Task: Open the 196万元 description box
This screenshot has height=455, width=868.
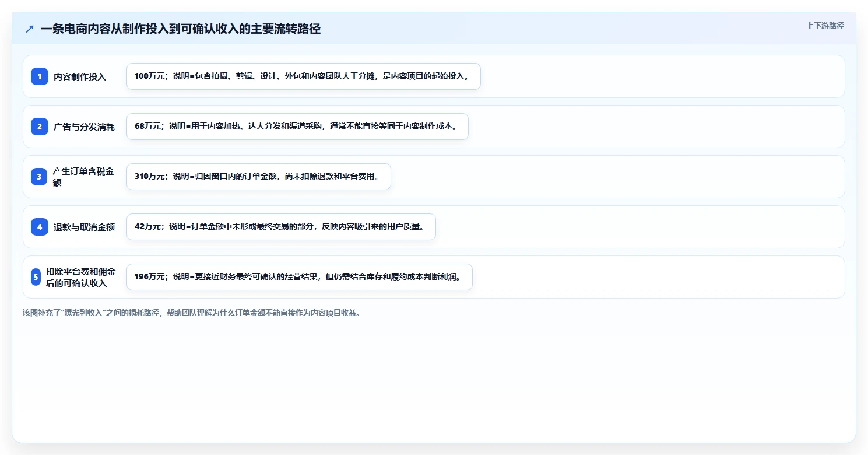Action: (300, 277)
